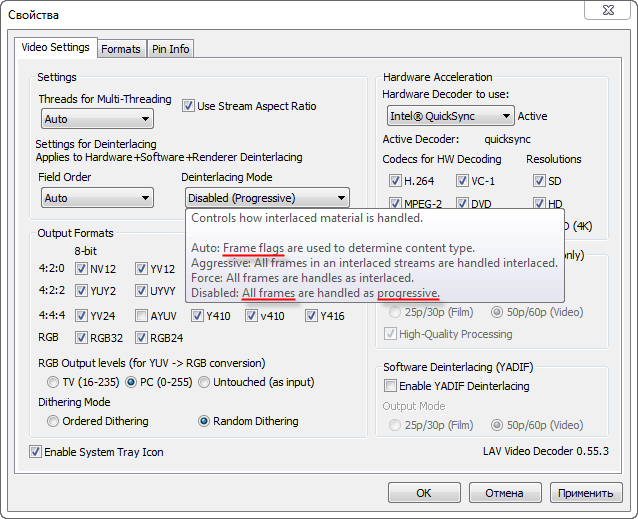Toggle Enable System Tray Icon checkbox
The image size is (638, 519).
36,452
